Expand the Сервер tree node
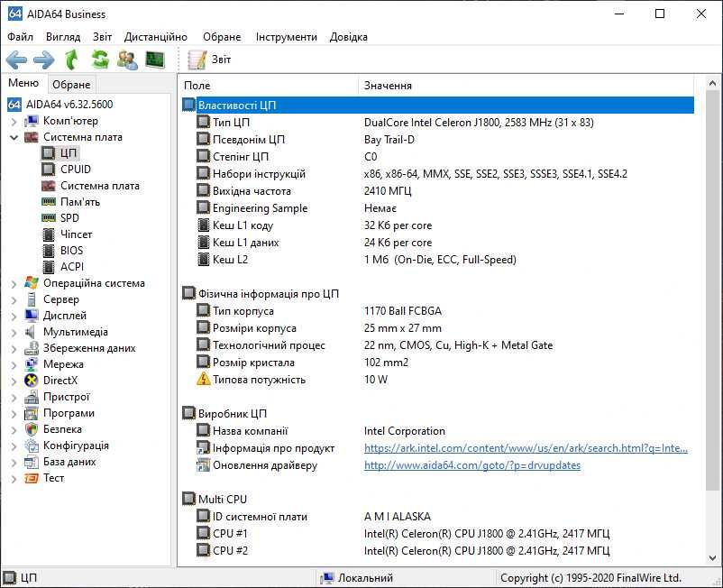This screenshot has height=588, width=723. [14, 299]
